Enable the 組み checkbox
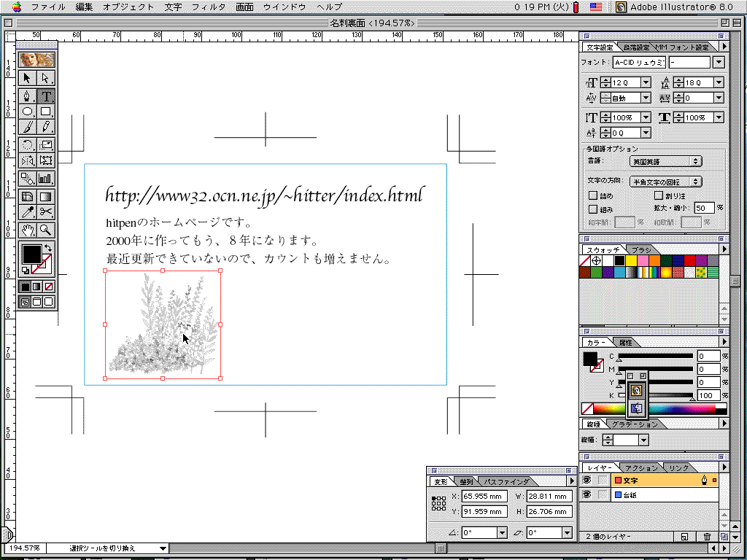This screenshot has height=560, width=747. click(593, 209)
